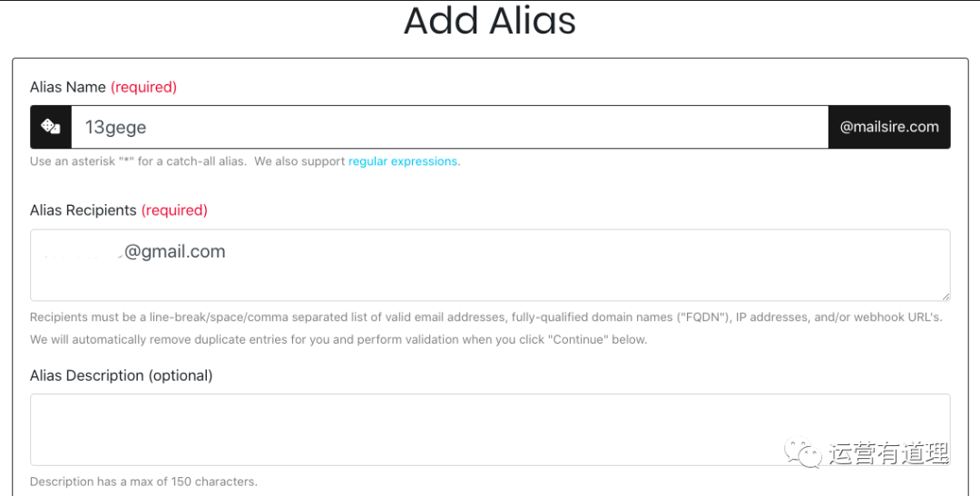Click the Alias Name label
Image resolution: width=980 pixels, height=496 pixels.
click(68, 87)
